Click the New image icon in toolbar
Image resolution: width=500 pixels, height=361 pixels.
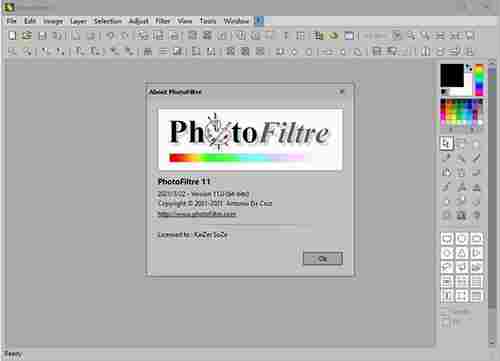[12, 35]
